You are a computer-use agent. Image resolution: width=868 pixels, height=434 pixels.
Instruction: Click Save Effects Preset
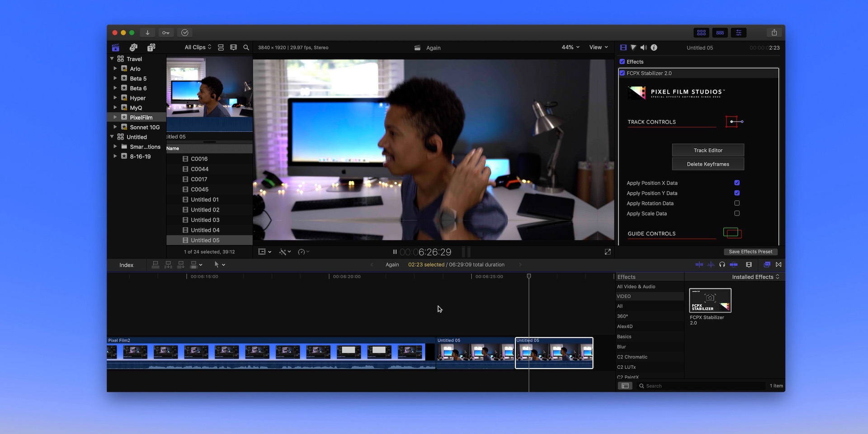coord(750,252)
